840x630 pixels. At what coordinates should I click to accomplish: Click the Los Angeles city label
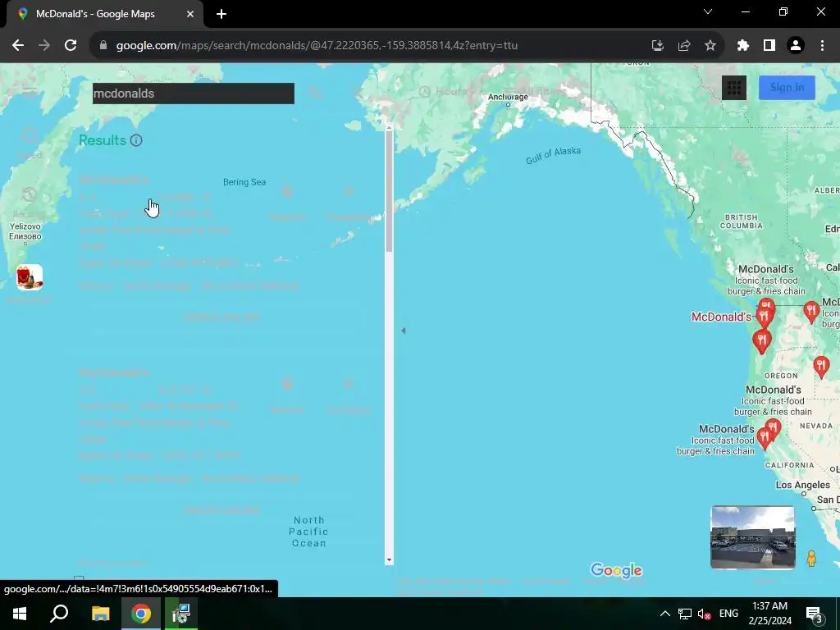(x=802, y=485)
